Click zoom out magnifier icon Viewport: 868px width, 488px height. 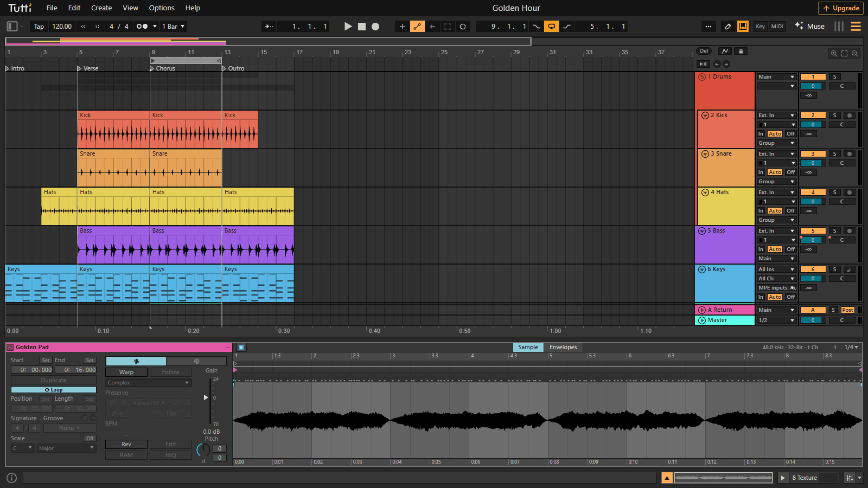point(854,53)
